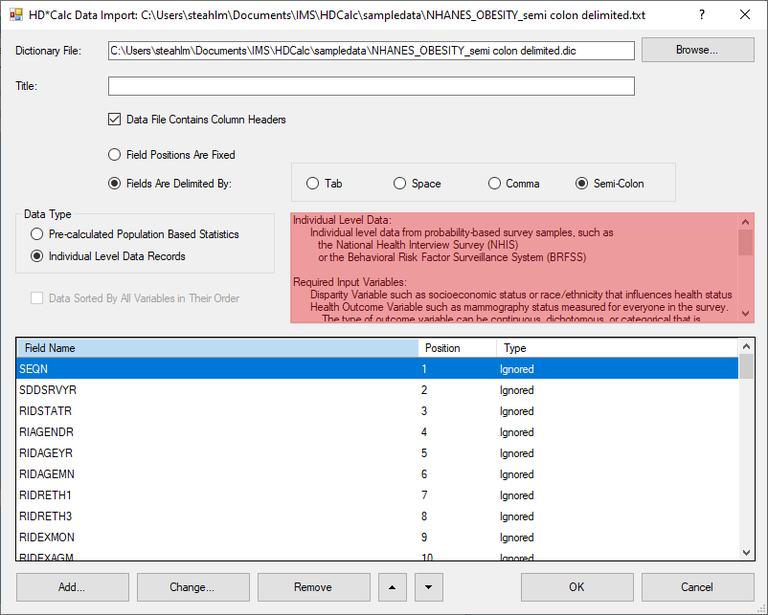The width and height of the screenshot is (768, 615).
Task: Uncheck Data File Contains Column Headers
Action: [x=115, y=120]
